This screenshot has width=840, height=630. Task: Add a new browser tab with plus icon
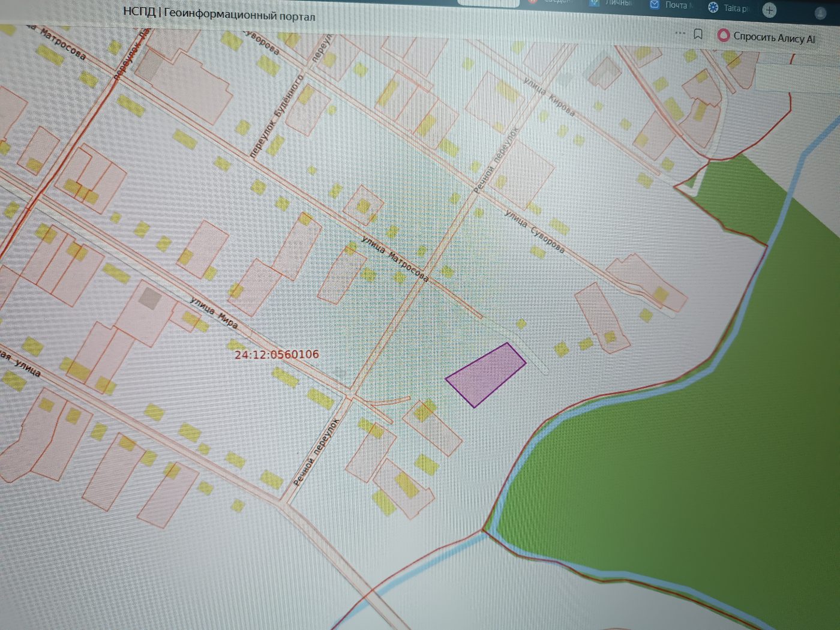point(769,10)
